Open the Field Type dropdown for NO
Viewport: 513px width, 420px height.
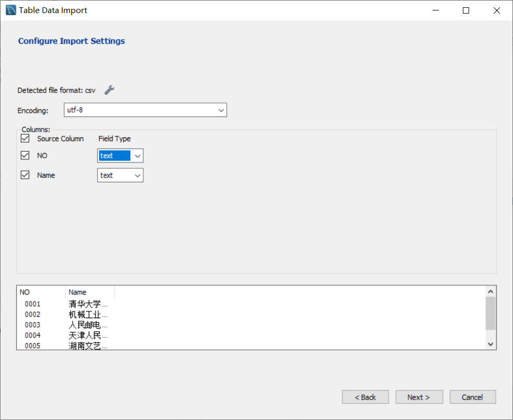137,155
